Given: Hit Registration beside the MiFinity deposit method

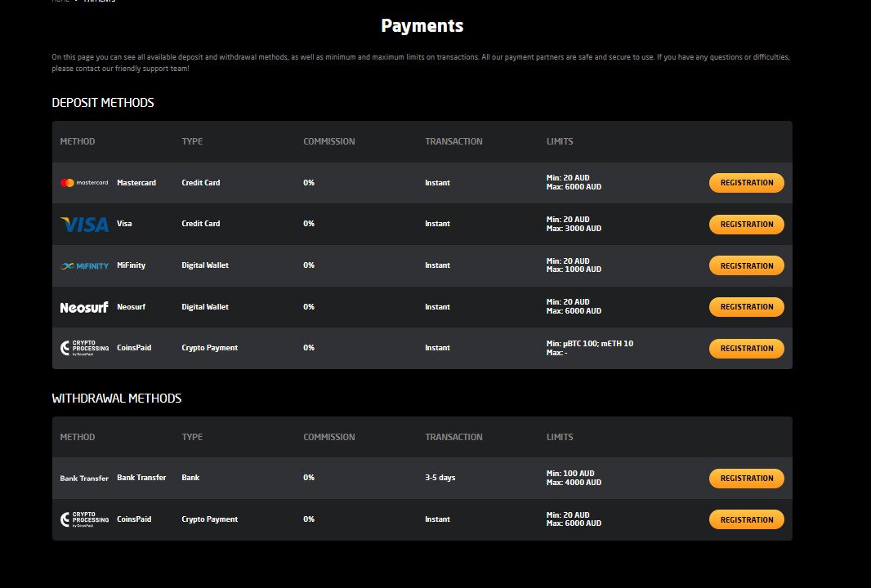Looking at the screenshot, I should [x=747, y=265].
